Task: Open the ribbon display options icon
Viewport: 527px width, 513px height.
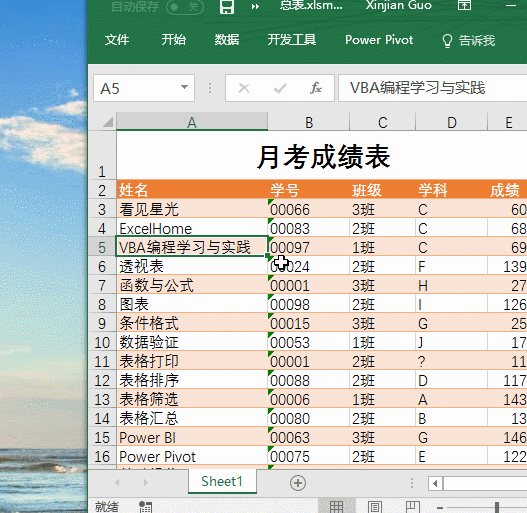Action: click(x=464, y=5)
